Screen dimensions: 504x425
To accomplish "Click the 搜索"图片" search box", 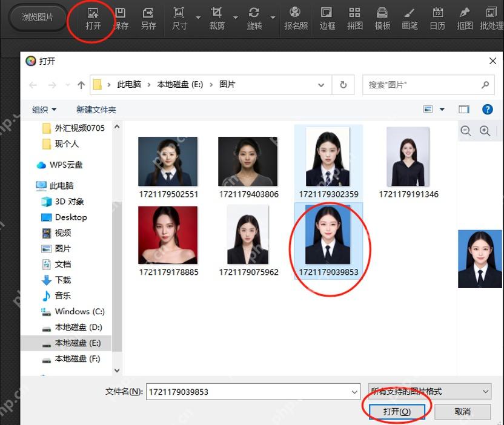I will (428, 85).
